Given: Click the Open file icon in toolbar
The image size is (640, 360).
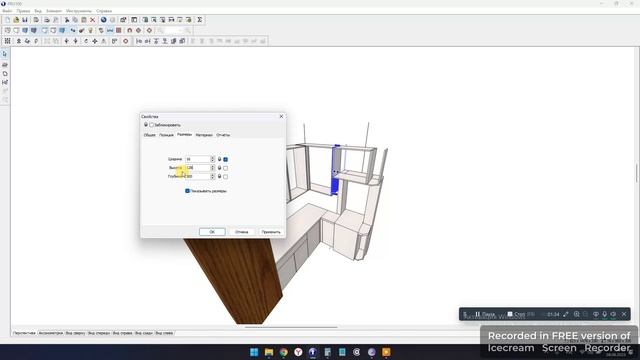Looking at the screenshot, I should pos(16,20).
